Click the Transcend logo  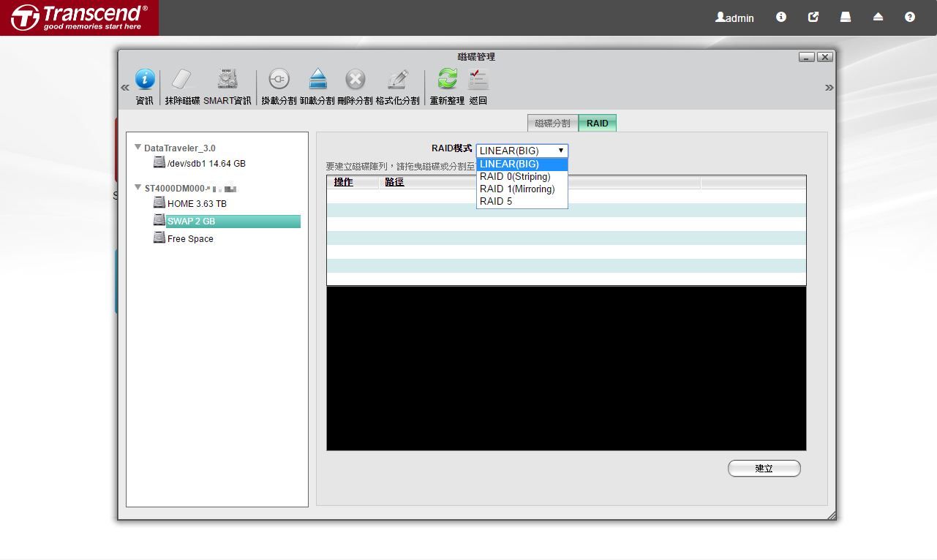[79, 18]
